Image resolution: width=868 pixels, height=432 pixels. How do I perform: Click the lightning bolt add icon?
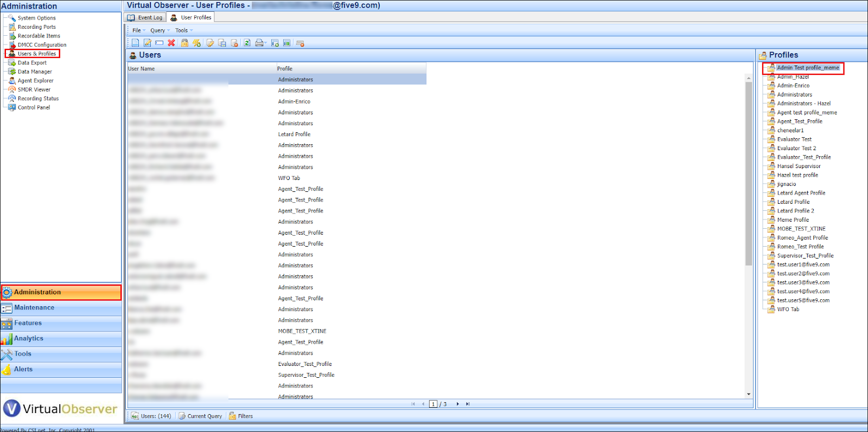coord(196,43)
